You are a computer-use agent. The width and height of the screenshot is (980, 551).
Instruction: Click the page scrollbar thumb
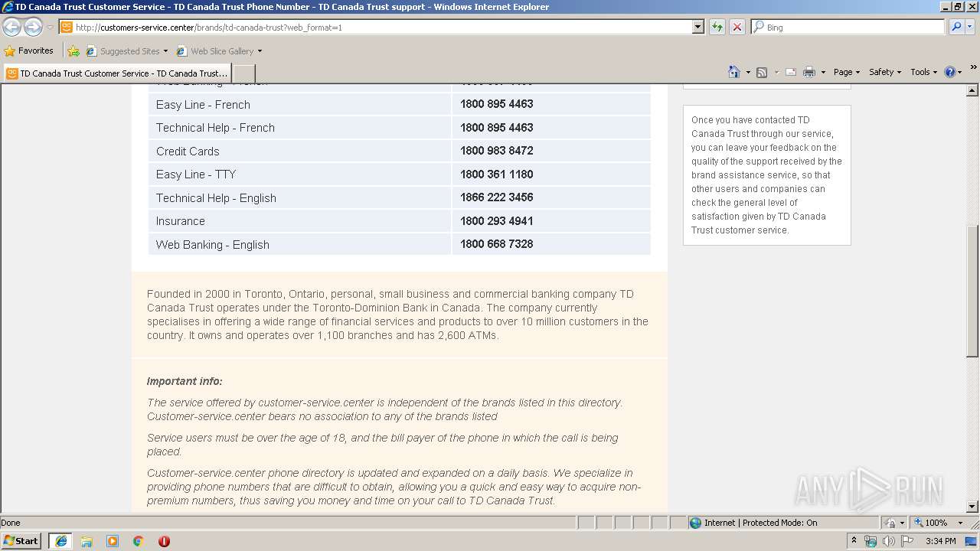[972, 291]
